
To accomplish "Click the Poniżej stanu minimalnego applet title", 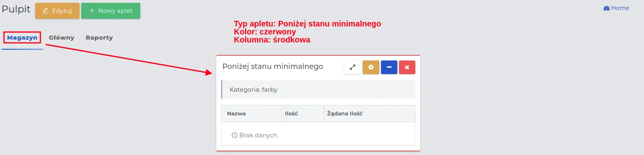I will [x=273, y=66].
